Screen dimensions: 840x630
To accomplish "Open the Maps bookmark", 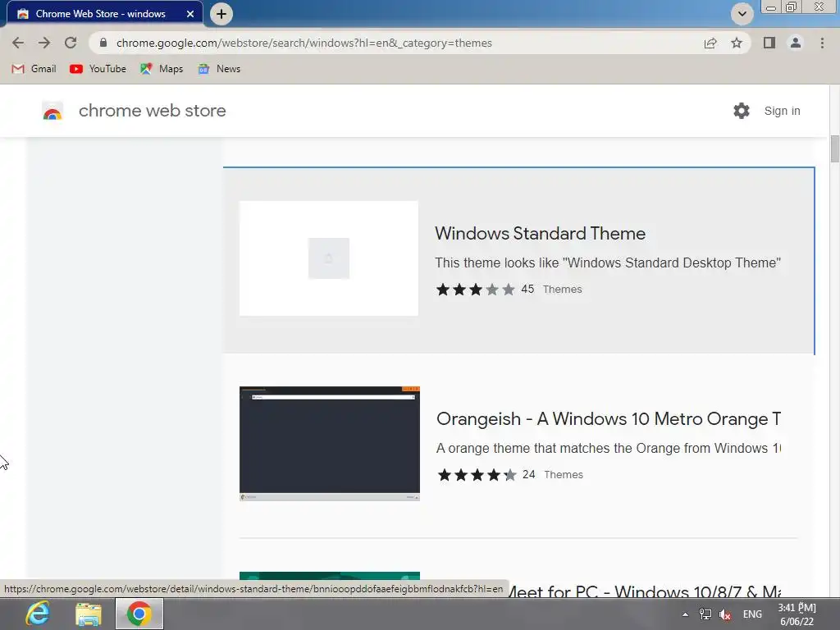I will (x=162, y=69).
